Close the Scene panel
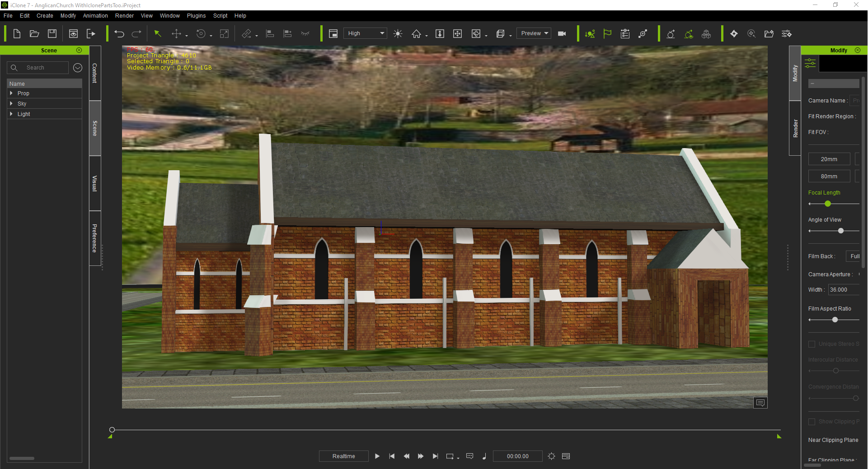Viewport: 868px width, 469px height. (x=79, y=50)
